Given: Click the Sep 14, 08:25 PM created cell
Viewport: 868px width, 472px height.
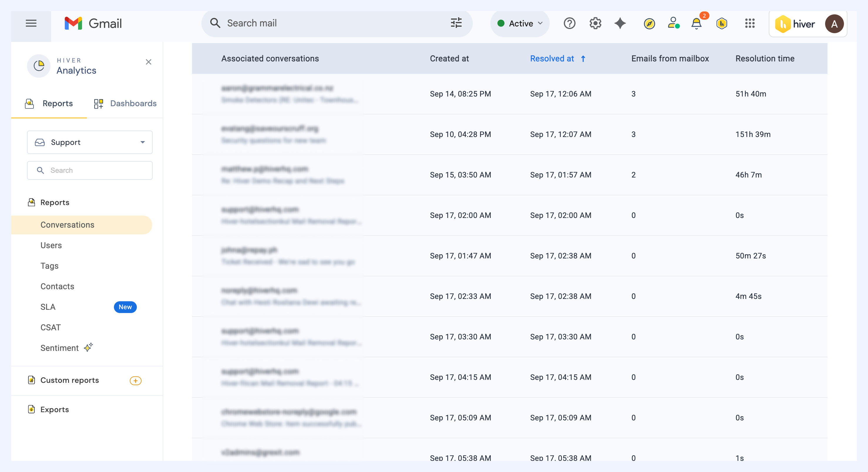Looking at the screenshot, I should click(x=460, y=94).
